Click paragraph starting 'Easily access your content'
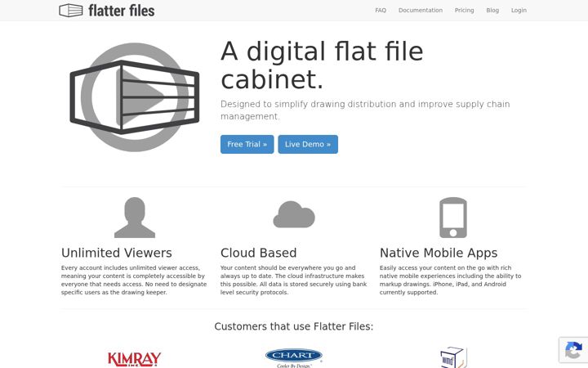Viewport: 588px width, 368px height. click(x=450, y=280)
